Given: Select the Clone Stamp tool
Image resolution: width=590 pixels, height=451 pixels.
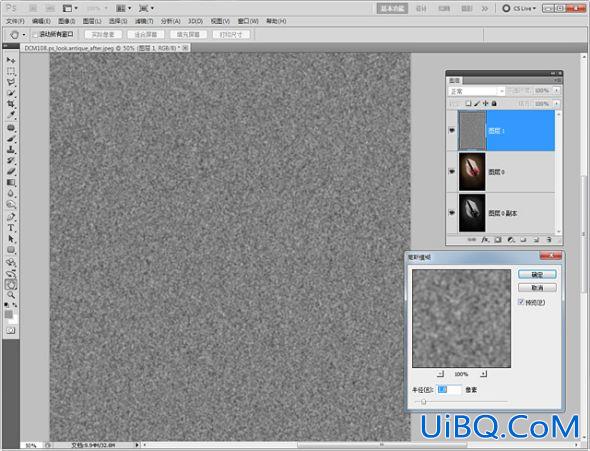Looking at the screenshot, I should click(x=11, y=150).
